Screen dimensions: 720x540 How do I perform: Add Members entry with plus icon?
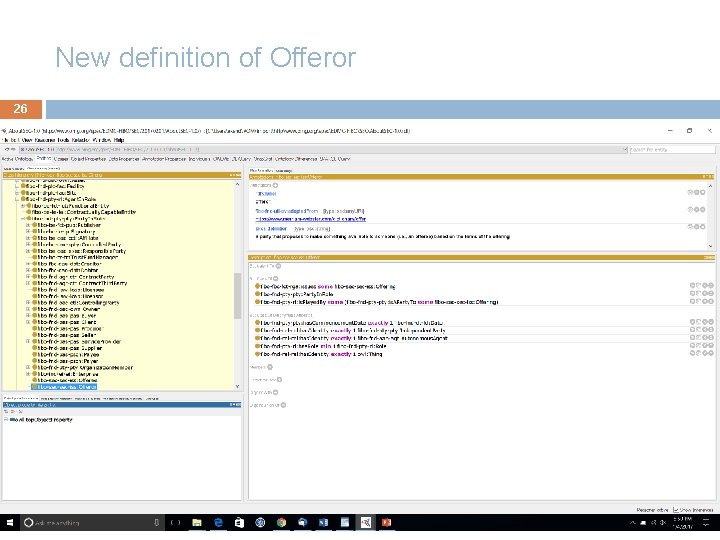point(270,367)
